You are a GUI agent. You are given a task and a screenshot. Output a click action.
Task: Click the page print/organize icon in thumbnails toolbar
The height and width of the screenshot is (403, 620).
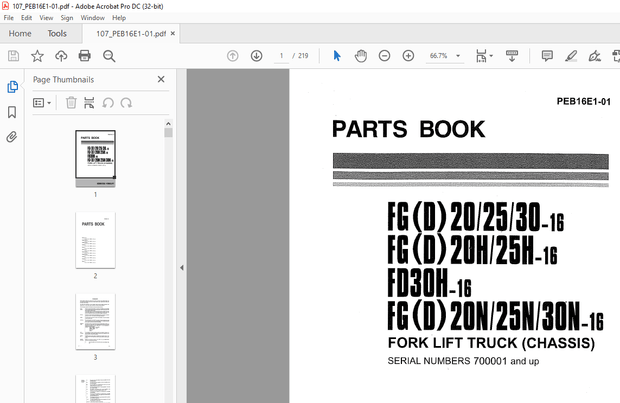click(x=89, y=103)
